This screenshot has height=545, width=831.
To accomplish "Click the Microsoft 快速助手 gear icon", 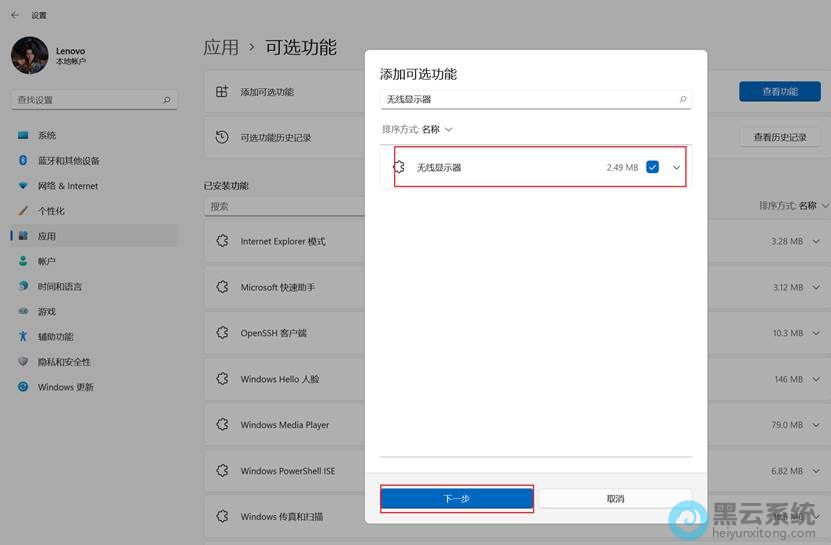I will (x=222, y=287).
